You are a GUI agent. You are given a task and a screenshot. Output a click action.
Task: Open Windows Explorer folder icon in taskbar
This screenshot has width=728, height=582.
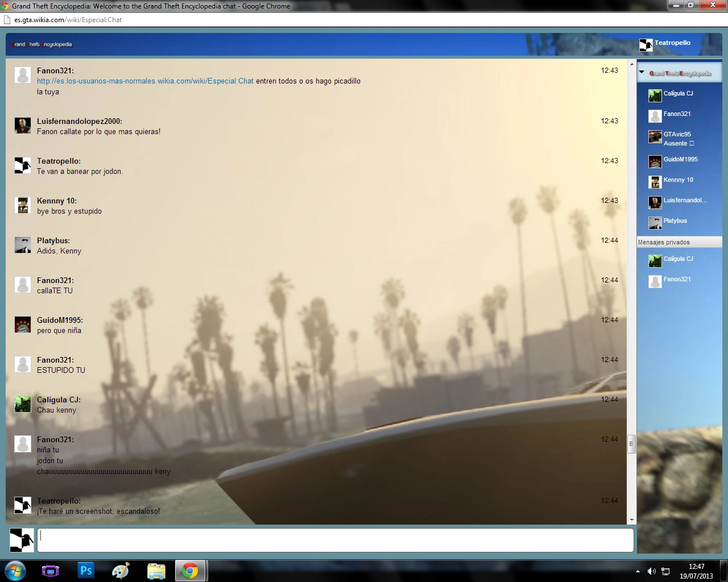(x=156, y=571)
